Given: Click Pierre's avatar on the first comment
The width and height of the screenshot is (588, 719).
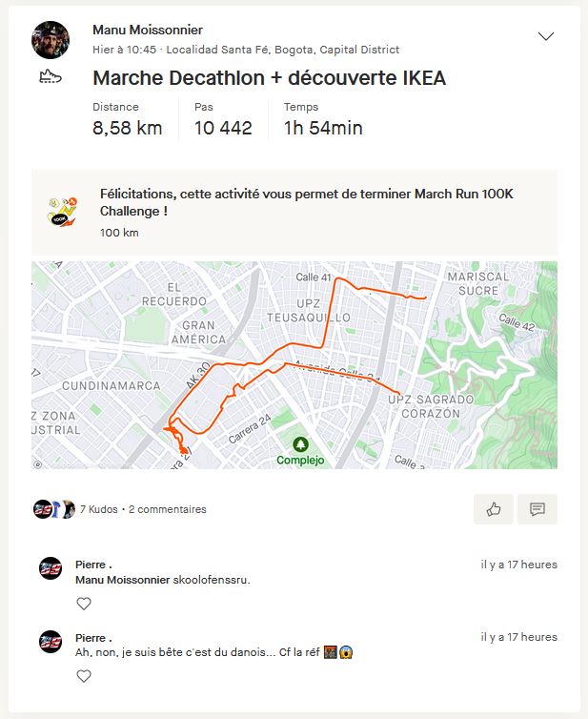Looking at the screenshot, I should point(51,568).
